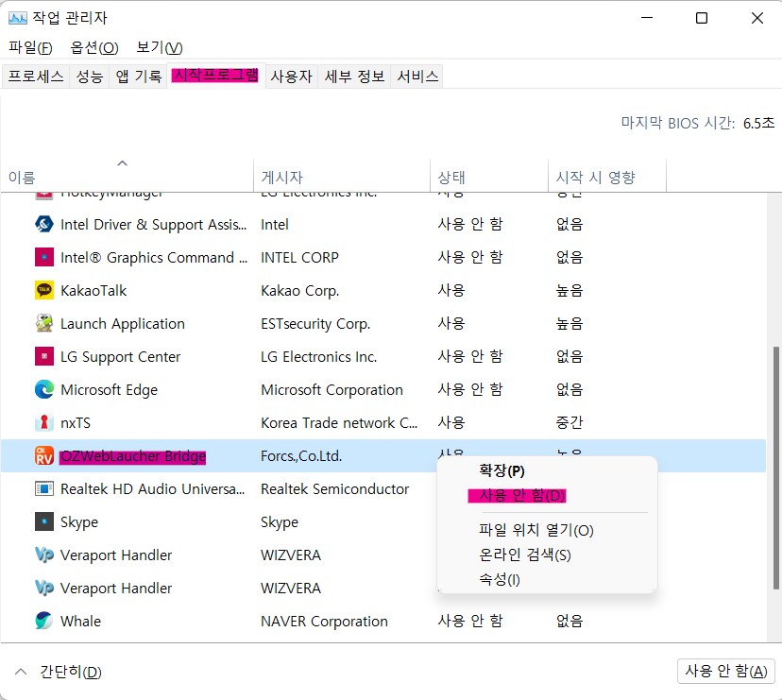
Task: Switch to the 프로세스 tab
Action: pyautogui.click(x=35, y=77)
